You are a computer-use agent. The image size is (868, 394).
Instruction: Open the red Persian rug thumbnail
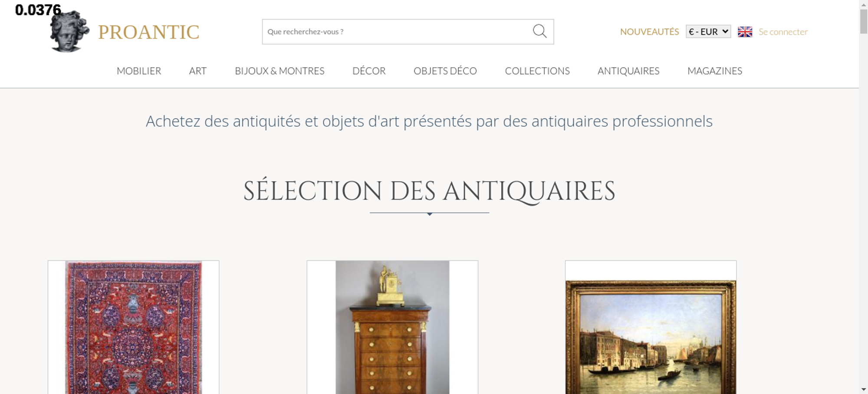point(134,327)
